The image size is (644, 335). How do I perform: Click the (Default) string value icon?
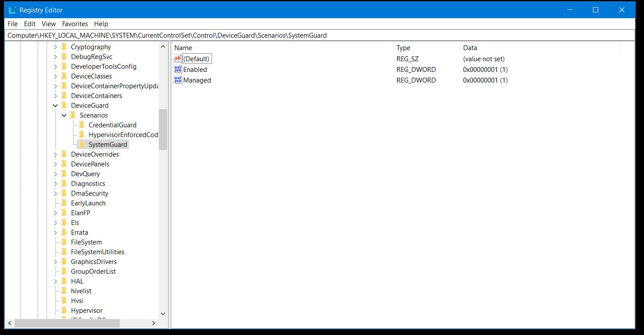[178, 59]
